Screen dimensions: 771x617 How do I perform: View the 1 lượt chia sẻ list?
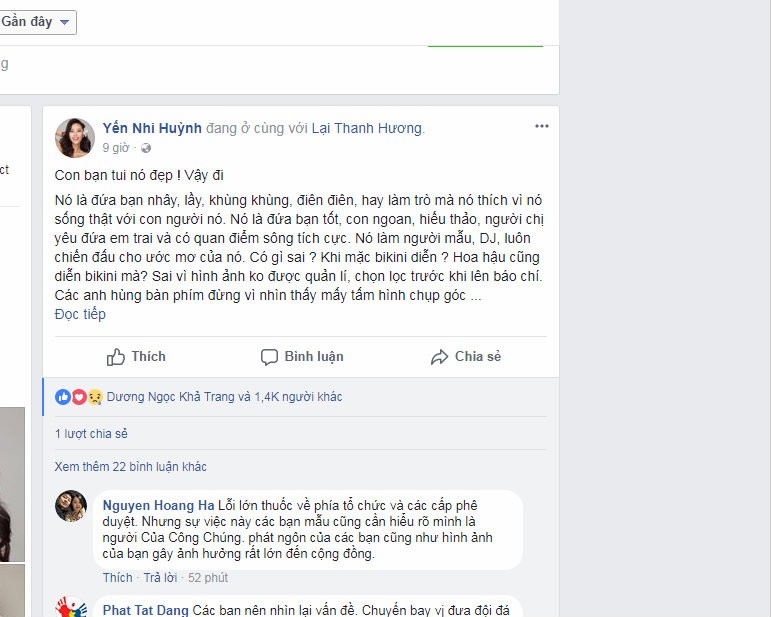91,434
